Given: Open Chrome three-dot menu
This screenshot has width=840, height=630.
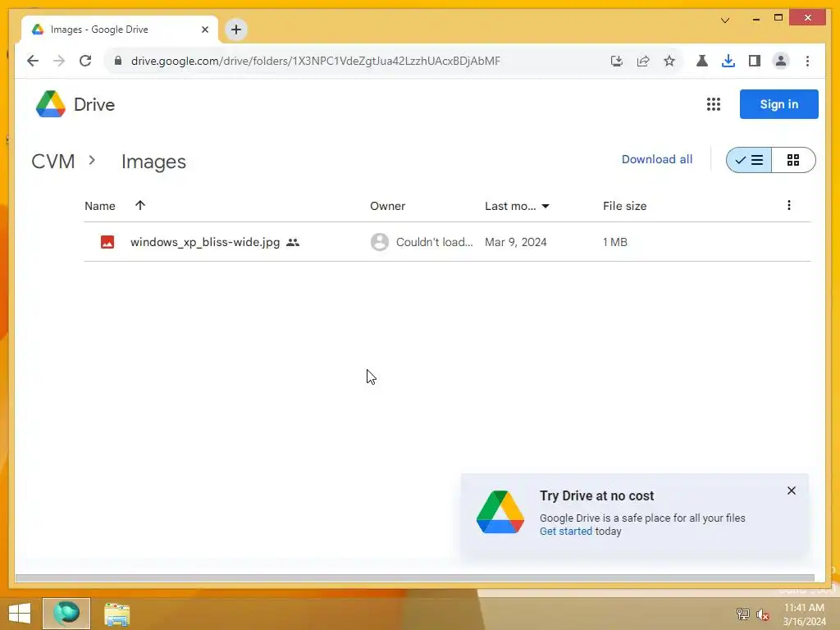Looking at the screenshot, I should [807, 61].
